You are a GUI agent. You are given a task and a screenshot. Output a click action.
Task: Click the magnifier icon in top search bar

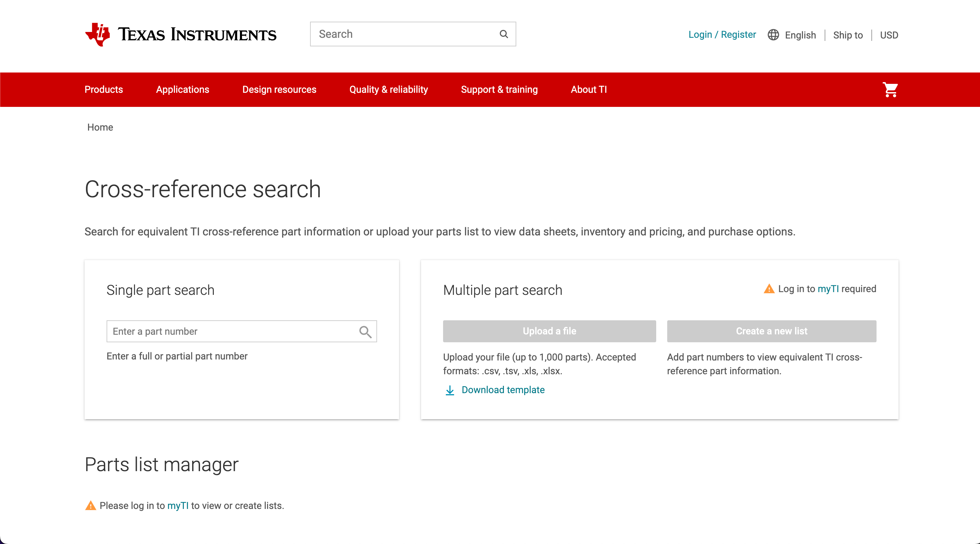coord(504,34)
